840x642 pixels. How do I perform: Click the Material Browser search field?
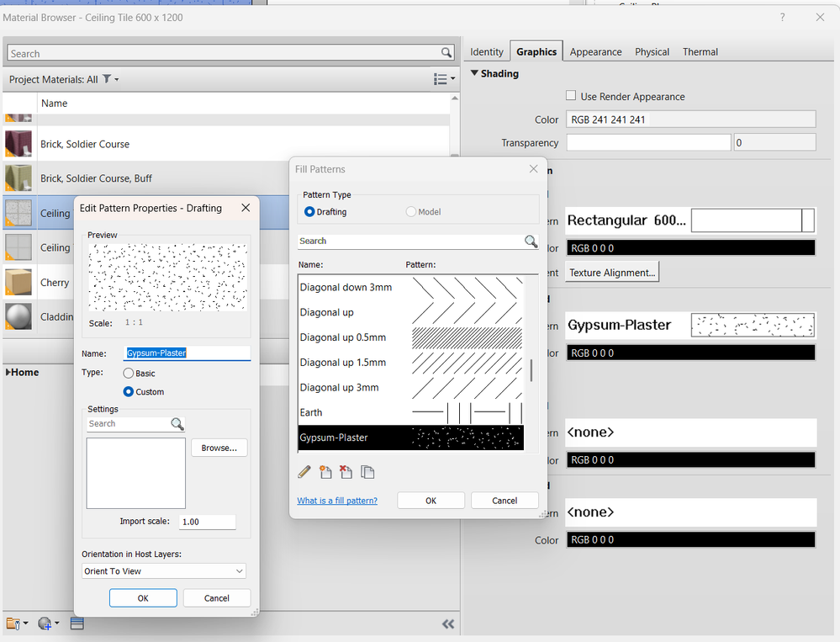(224, 53)
